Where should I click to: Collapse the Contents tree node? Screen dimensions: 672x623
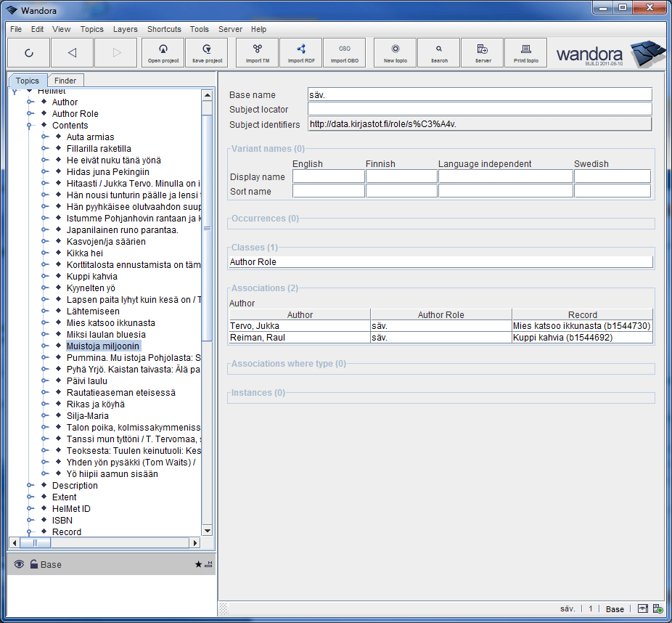(30, 126)
